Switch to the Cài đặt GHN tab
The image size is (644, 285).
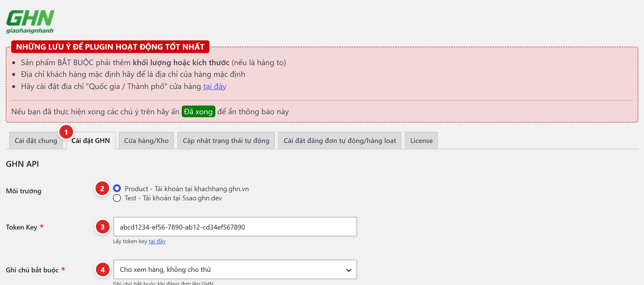[91, 141]
